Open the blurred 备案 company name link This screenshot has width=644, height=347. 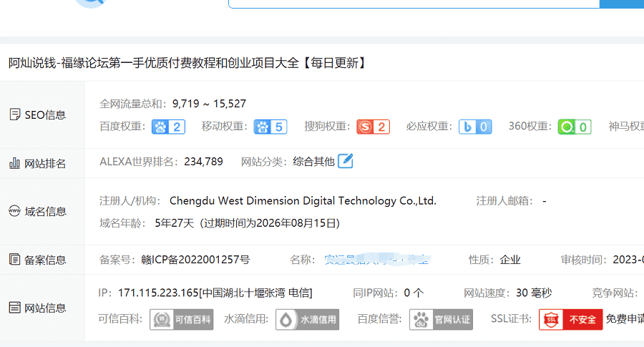tap(376, 260)
